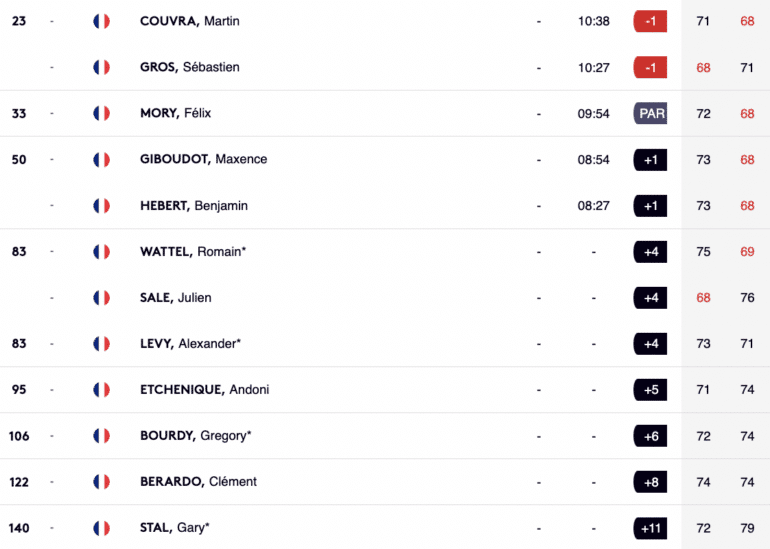
Task: Click the +11 score badge for Stal
Action: click(x=650, y=528)
